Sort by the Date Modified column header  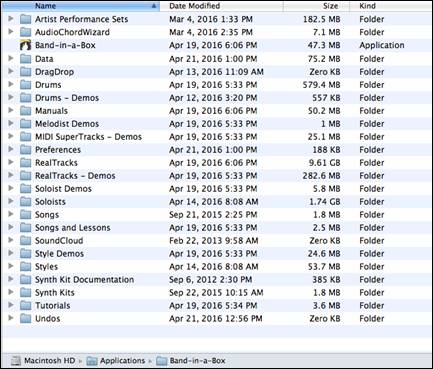coord(222,6)
